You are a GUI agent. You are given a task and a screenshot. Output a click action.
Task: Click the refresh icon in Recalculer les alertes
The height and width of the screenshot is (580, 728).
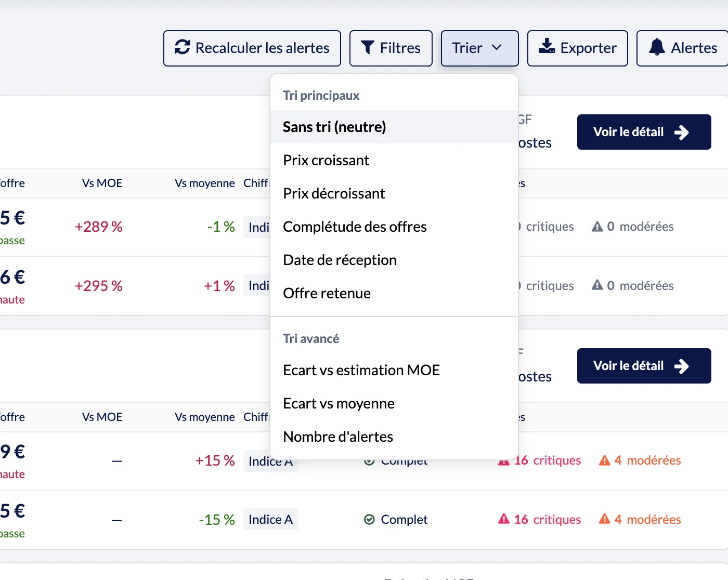(182, 47)
